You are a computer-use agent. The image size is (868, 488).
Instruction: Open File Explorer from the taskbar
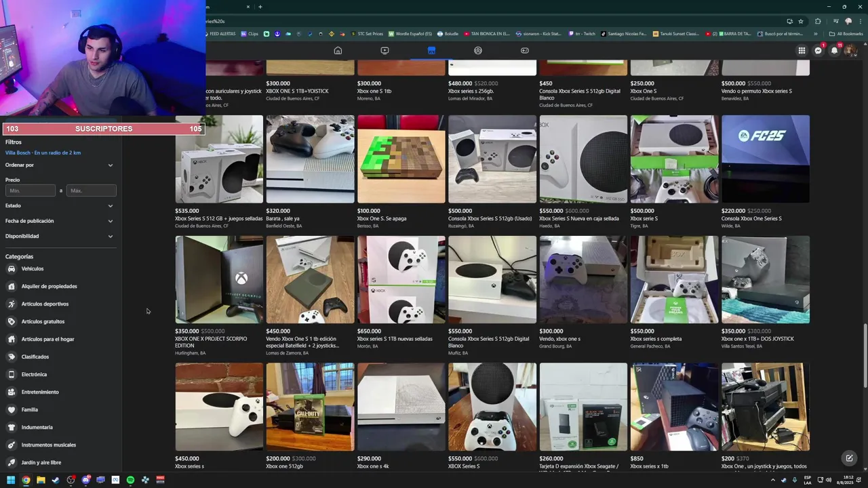pyautogui.click(x=41, y=480)
